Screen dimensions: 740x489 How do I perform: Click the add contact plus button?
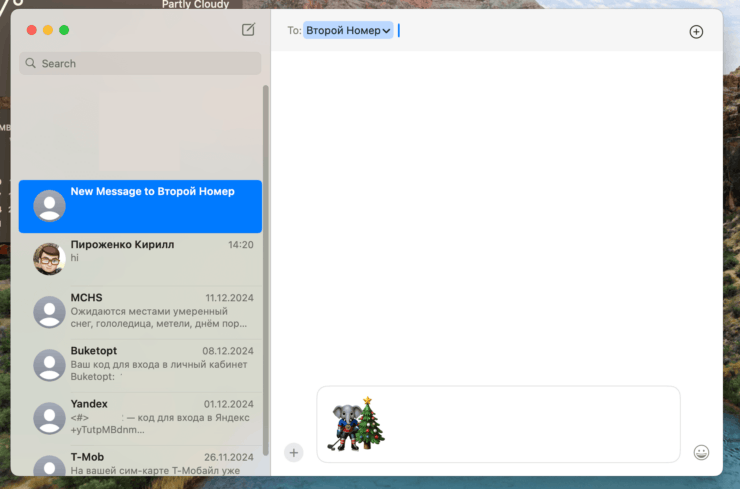pos(696,31)
